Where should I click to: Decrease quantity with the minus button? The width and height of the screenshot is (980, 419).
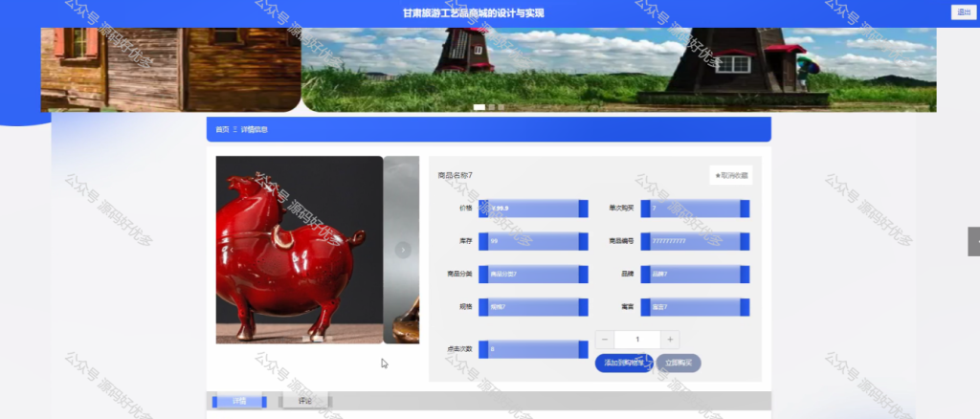(605, 340)
